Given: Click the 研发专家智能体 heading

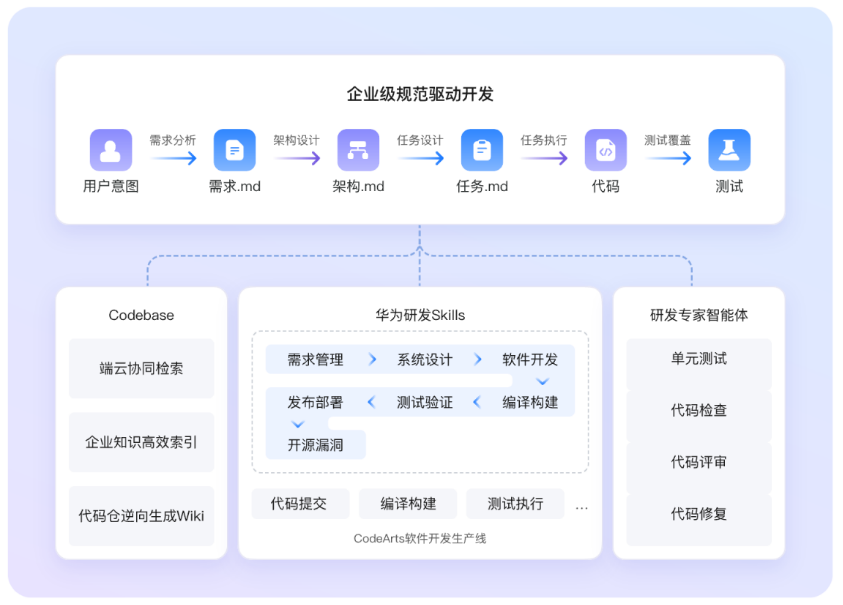Looking at the screenshot, I should tap(699, 315).
